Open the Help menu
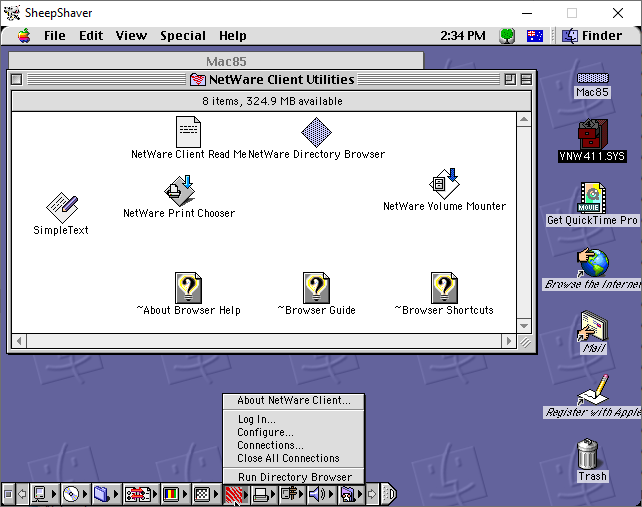 point(233,36)
